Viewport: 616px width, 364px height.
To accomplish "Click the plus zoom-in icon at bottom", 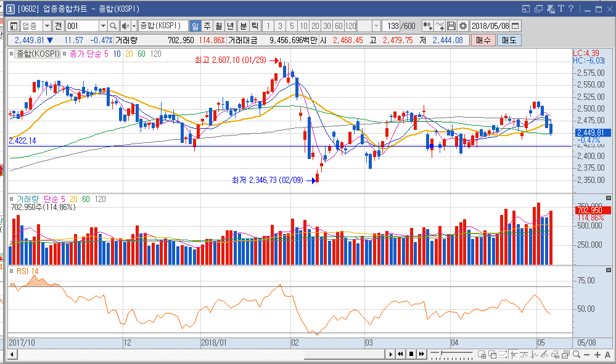I will pyautogui.click(x=598, y=354).
